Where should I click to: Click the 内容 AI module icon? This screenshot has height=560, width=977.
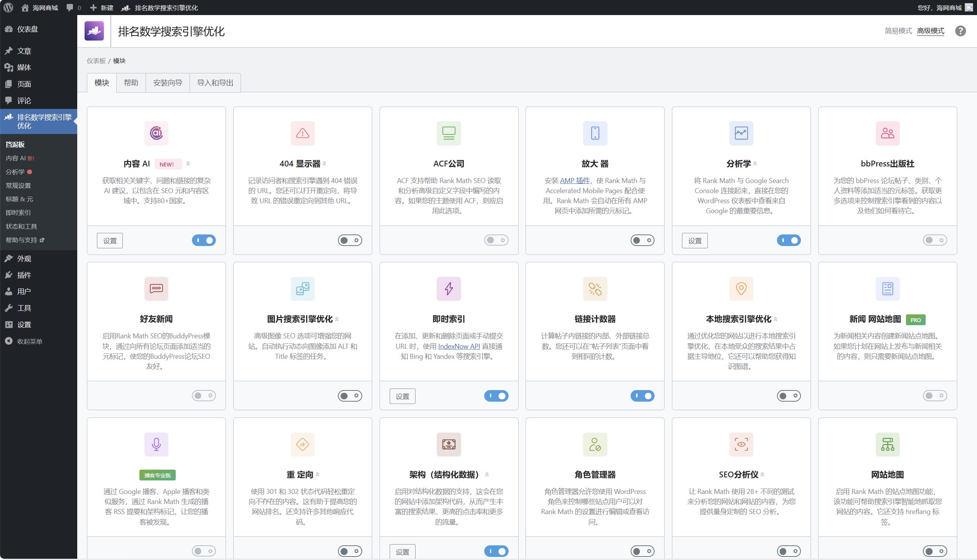[156, 133]
